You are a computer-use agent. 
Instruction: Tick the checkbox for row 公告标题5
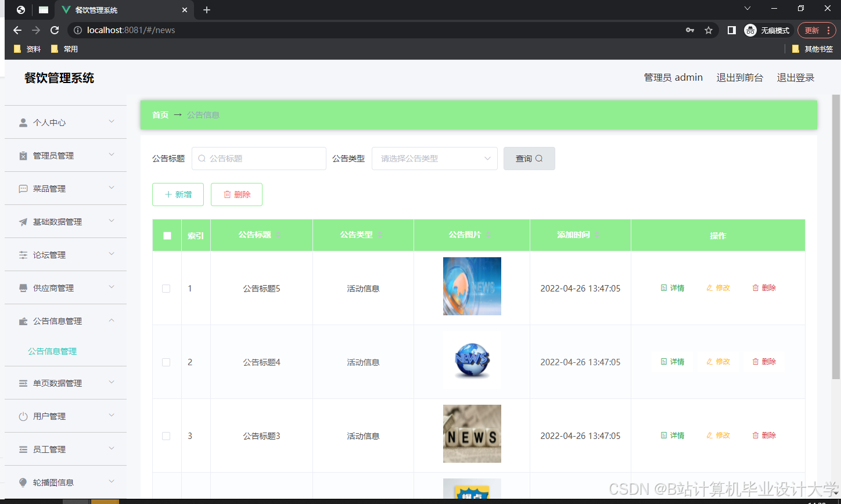point(166,289)
